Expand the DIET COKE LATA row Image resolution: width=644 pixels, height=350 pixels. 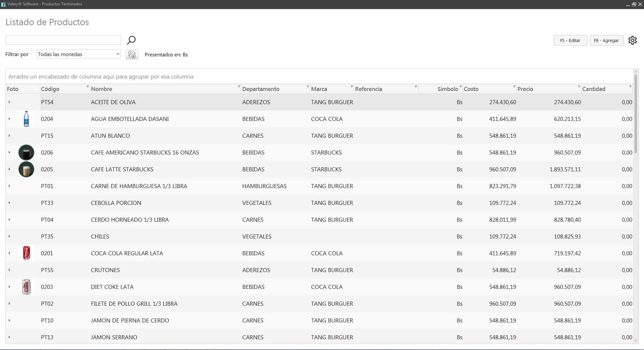[x=9, y=287]
